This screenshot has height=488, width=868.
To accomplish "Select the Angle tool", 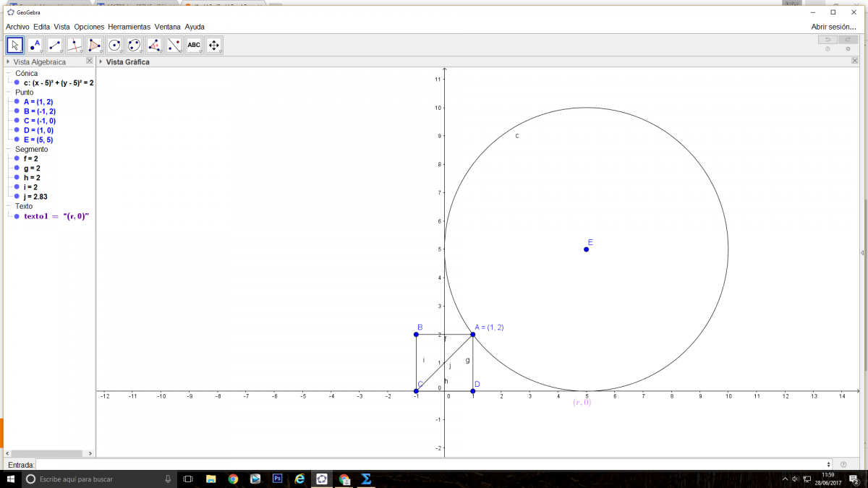I will coord(154,46).
